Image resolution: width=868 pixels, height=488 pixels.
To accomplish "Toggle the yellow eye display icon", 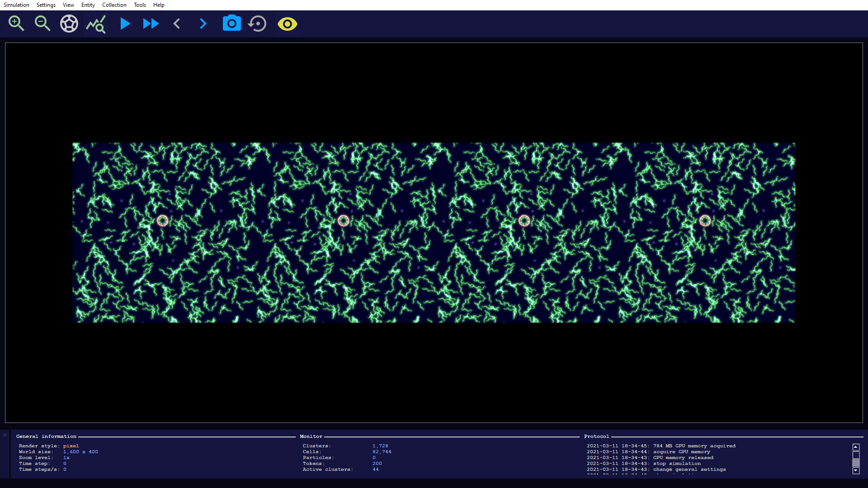I will (x=287, y=23).
